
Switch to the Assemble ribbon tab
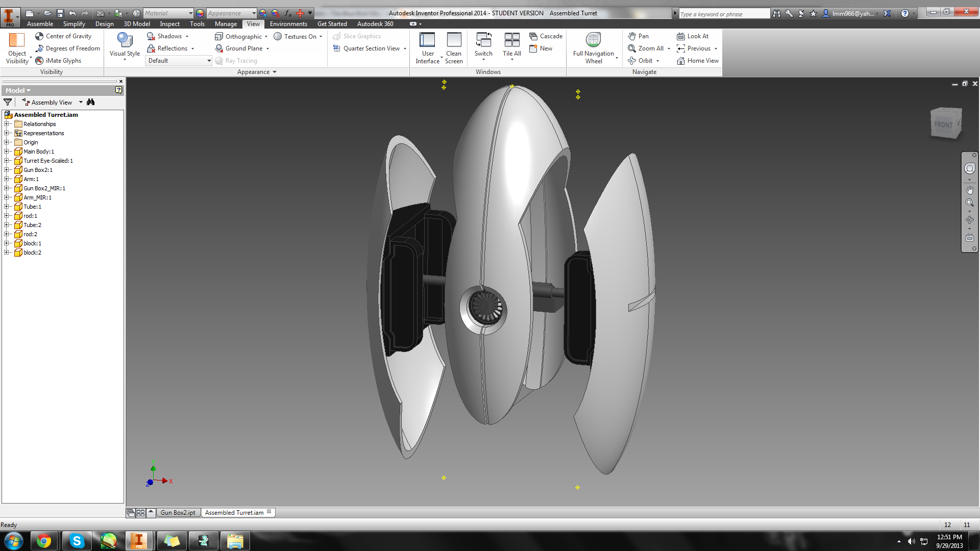40,24
